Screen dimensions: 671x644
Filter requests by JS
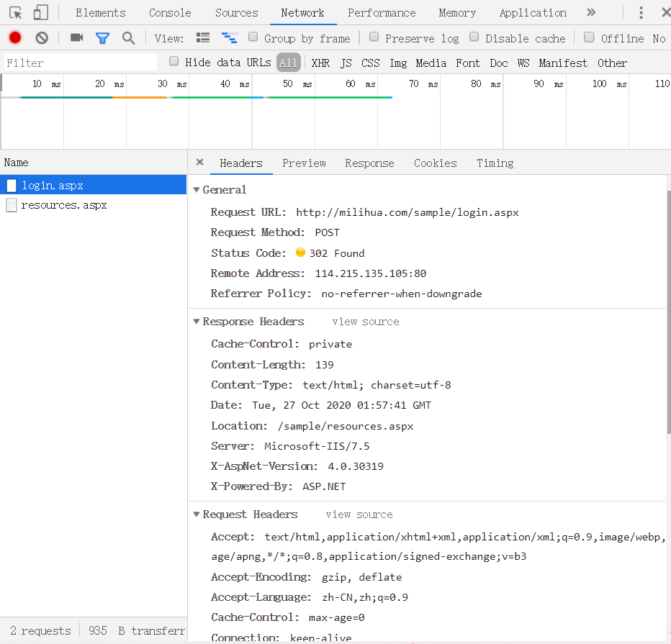(x=346, y=63)
